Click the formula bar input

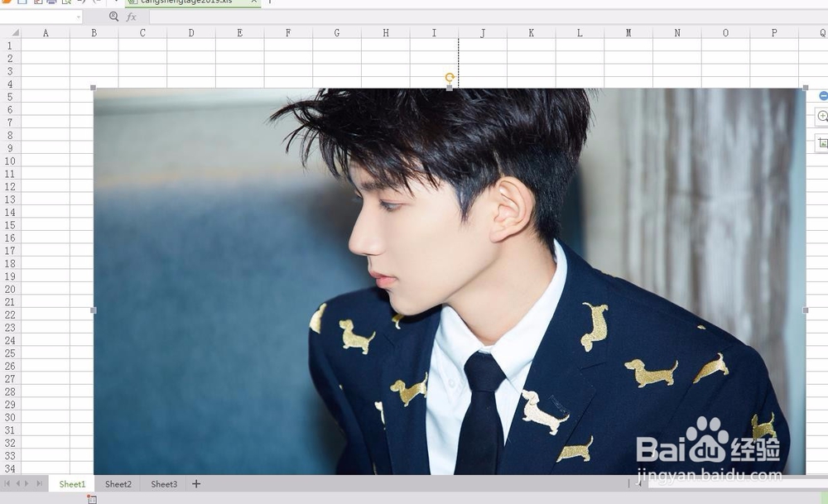click(489, 17)
